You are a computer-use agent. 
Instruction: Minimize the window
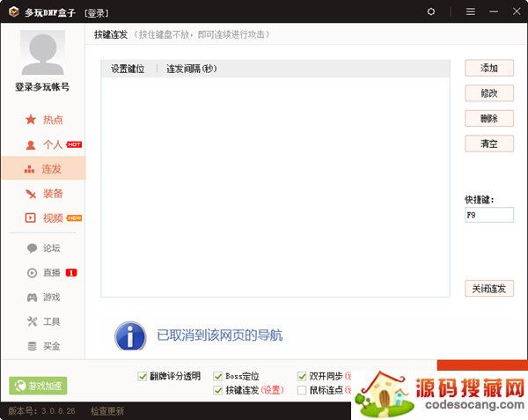[x=494, y=11]
